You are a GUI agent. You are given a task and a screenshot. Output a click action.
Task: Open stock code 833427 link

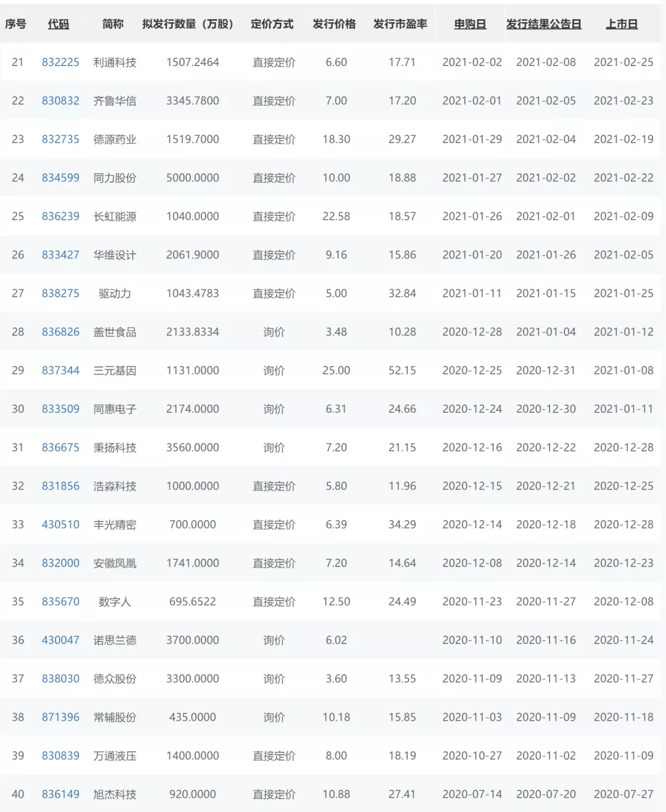pyautogui.click(x=60, y=255)
